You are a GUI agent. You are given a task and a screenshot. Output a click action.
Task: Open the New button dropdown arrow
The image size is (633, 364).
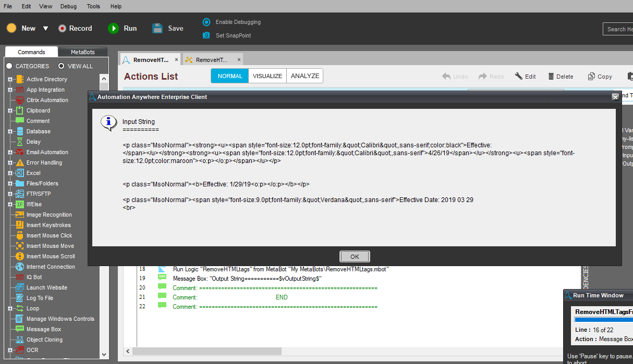(x=45, y=29)
